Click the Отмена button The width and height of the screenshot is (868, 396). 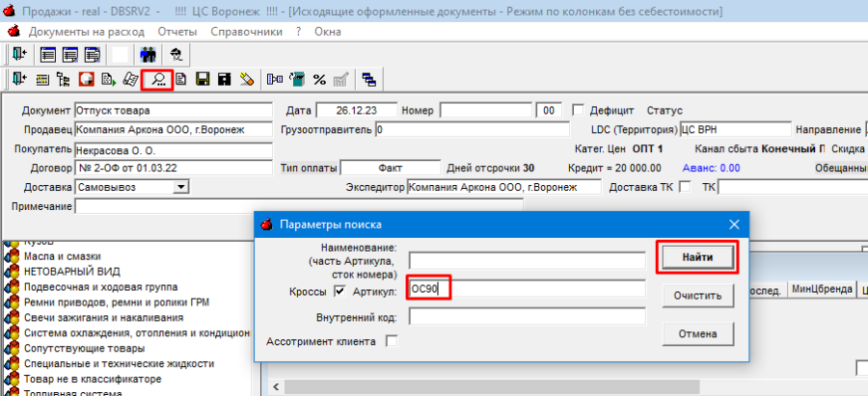pyautogui.click(x=698, y=334)
